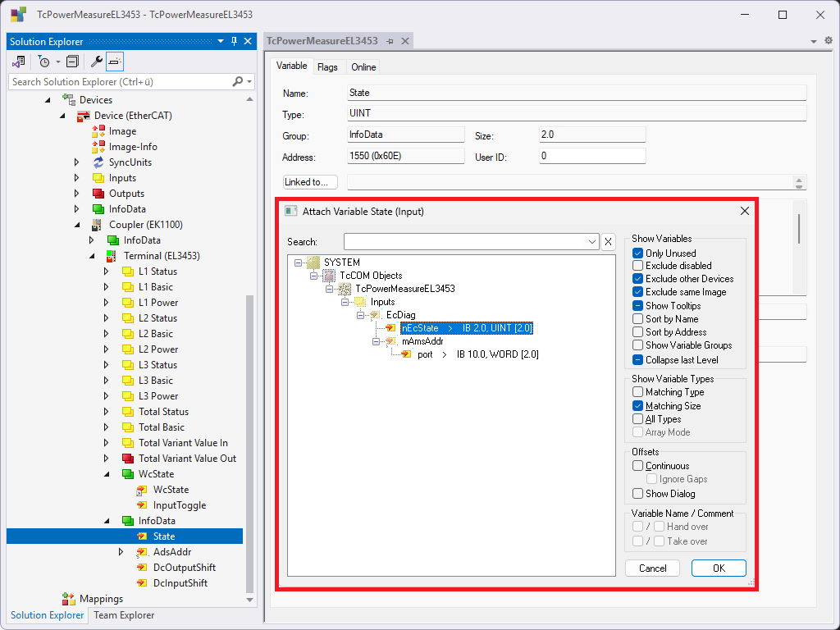Viewport: 840px width, 630px height.
Task: Click the DcOutputShift variable icon
Action: coord(142,568)
